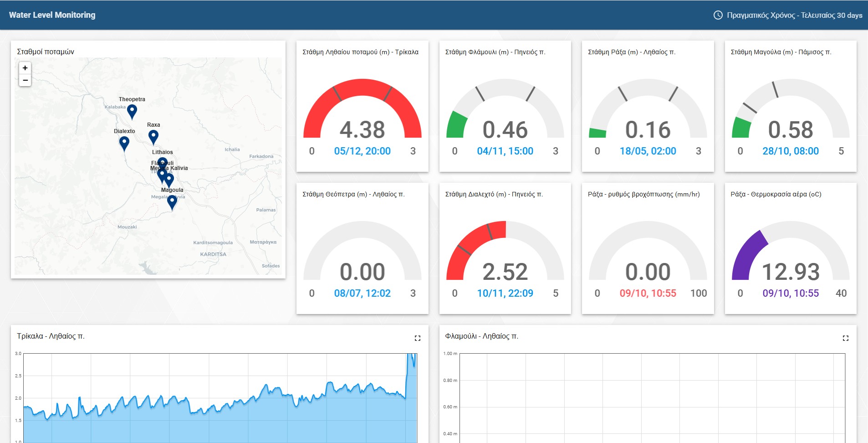The height and width of the screenshot is (443, 868).
Task: Select the Theopetra station map pin
Action: pos(132,111)
